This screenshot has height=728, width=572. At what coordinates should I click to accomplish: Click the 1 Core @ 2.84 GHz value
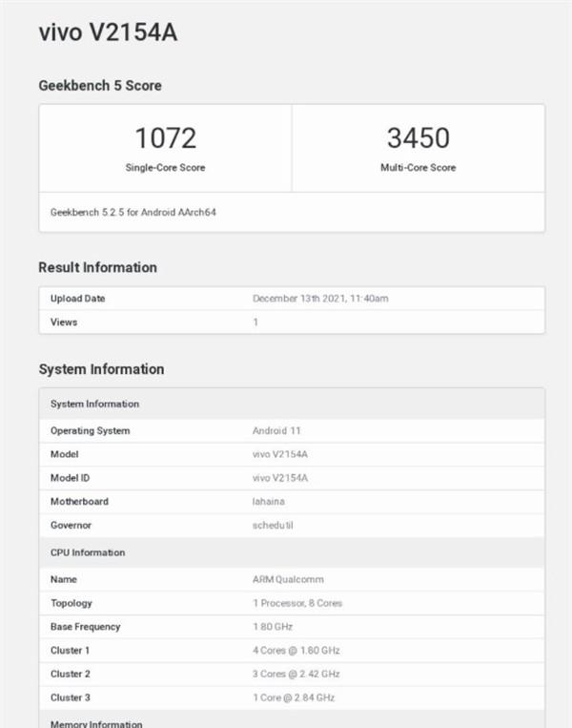point(294,697)
